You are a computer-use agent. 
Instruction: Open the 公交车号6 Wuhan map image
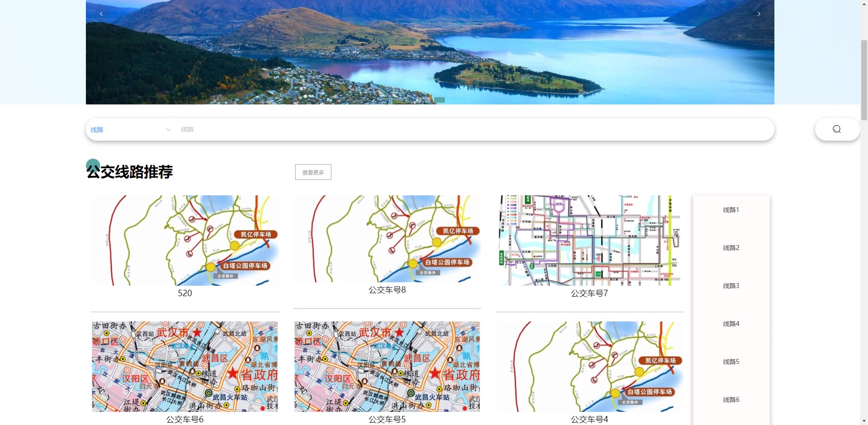pos(185,367)
